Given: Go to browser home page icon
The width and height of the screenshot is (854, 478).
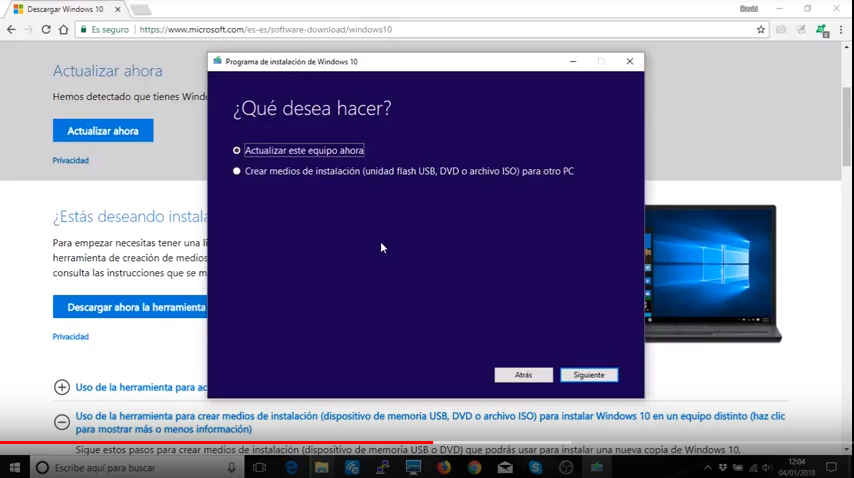Looking at the screenshot, I should 64,30.
